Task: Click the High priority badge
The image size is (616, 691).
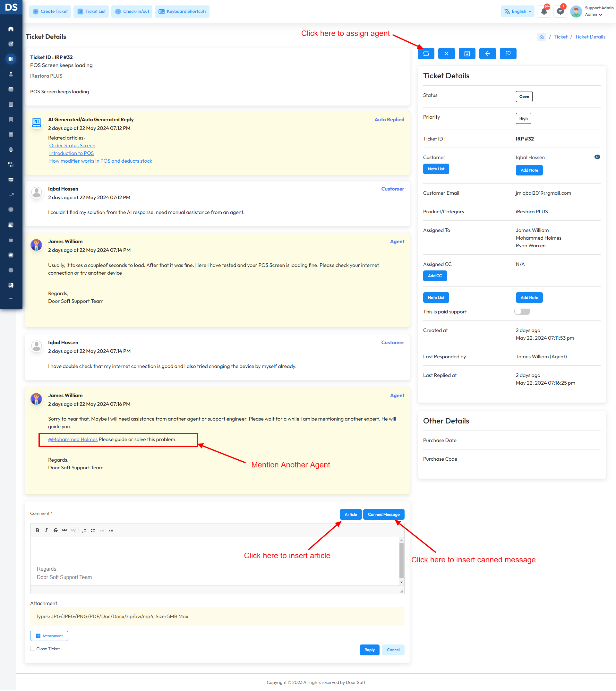Action: coord(524,118)
